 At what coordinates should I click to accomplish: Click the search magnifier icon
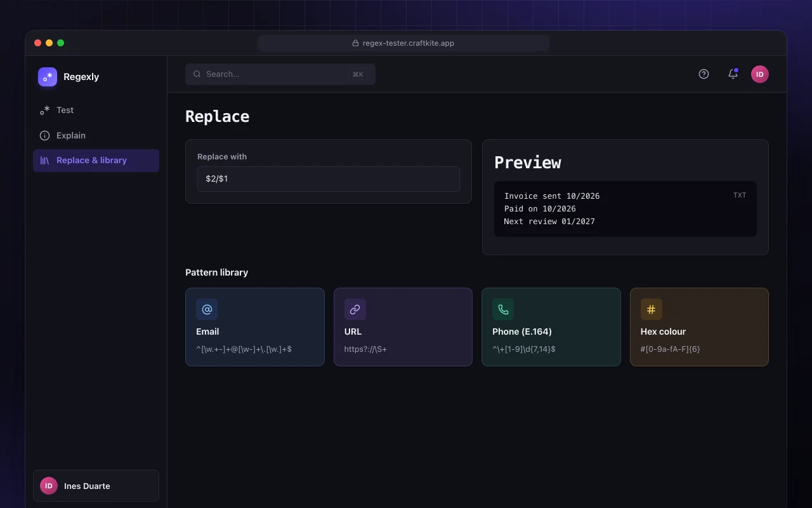(x=197, y=74)
